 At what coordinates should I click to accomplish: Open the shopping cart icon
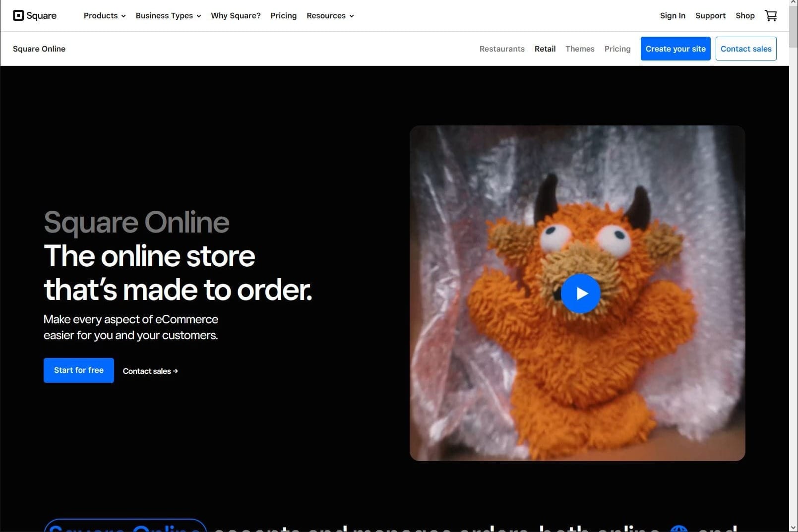(x=771, y=16)
